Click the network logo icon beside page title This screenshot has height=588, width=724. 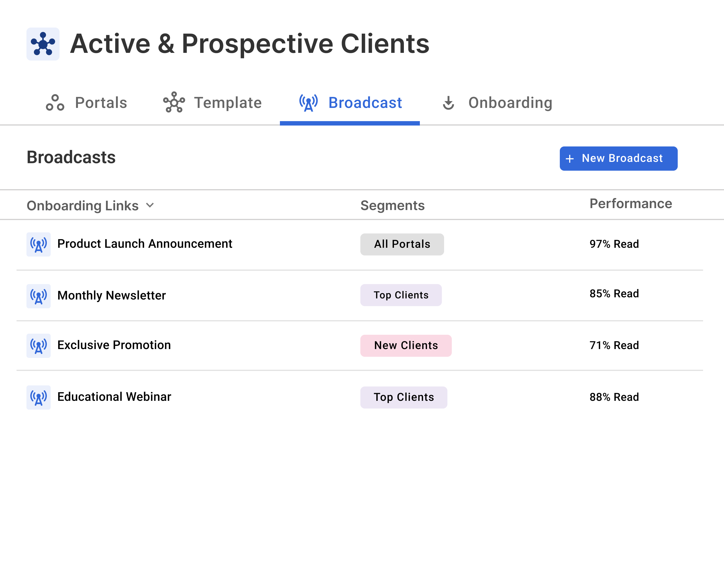click(43, 44)
